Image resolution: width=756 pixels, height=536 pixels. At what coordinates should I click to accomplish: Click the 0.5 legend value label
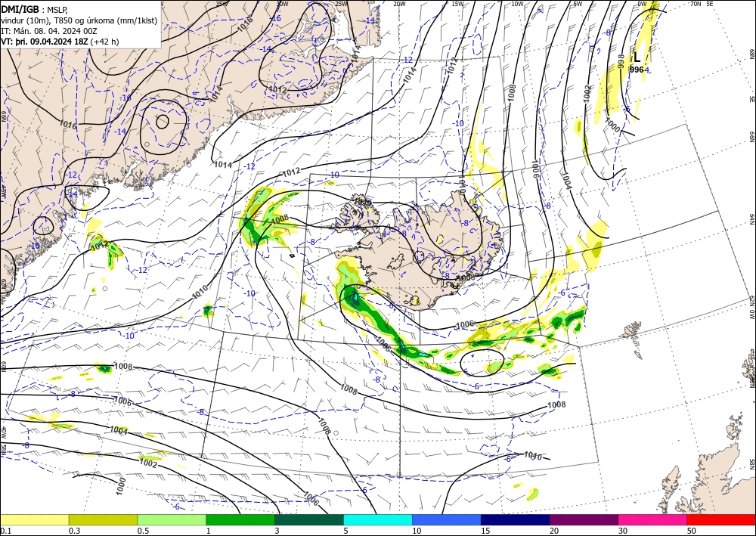coord(143,531)
